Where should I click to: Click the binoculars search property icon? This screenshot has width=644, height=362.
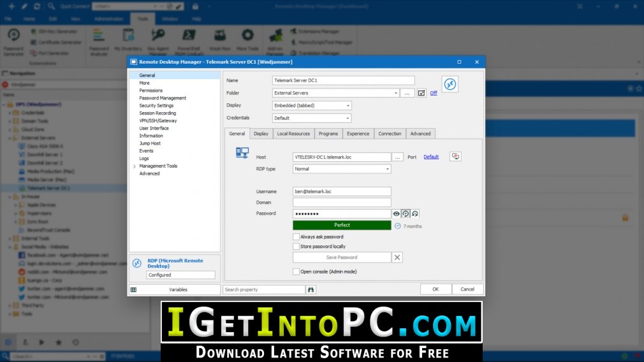pos(311,290)
